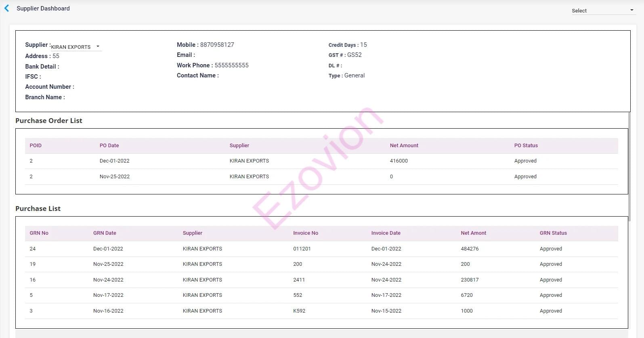
Task: Click the GRN Status column header
Action: pos(553,233)
